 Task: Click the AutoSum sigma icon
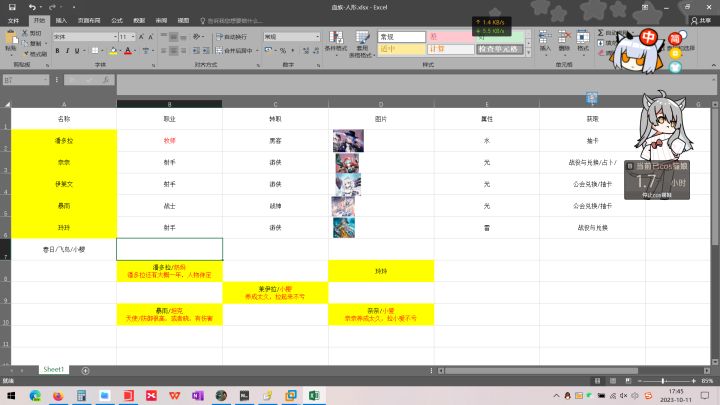tap(601, 33)
